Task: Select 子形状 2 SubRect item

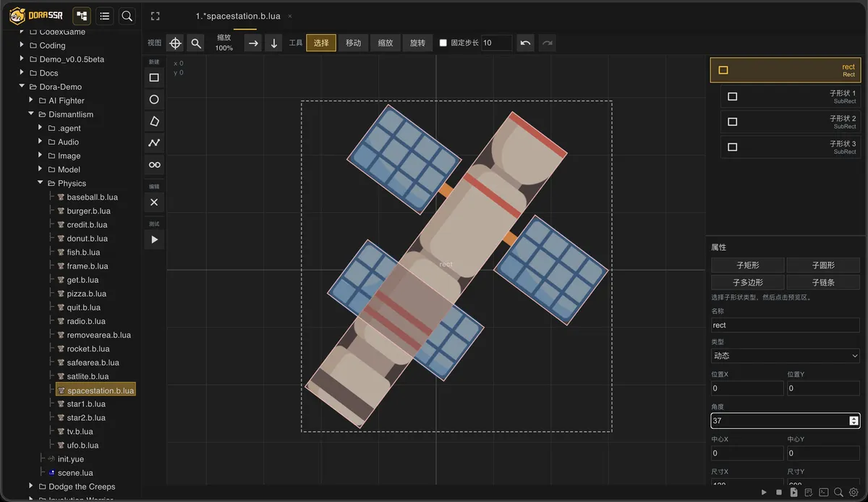Action: [x=791, y=122]
